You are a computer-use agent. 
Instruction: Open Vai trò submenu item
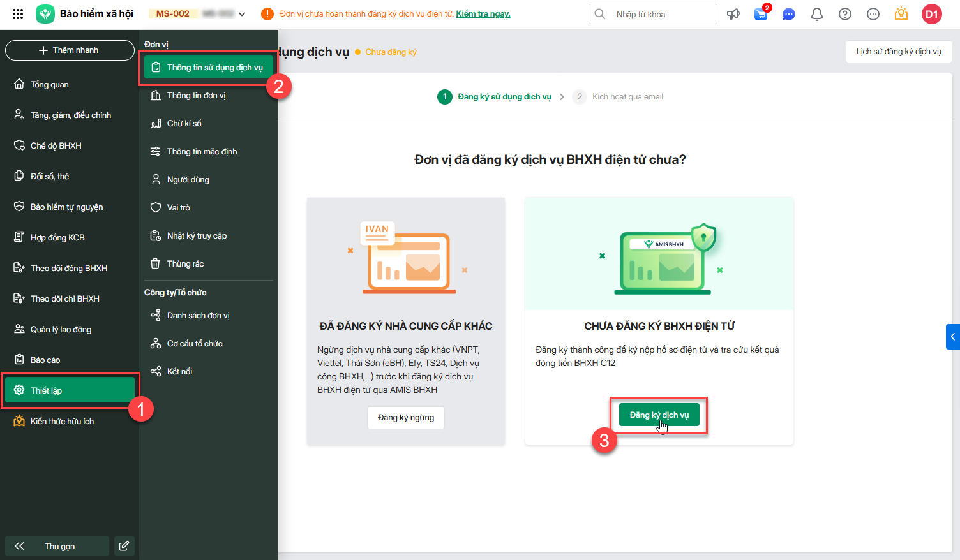(209, 207)
